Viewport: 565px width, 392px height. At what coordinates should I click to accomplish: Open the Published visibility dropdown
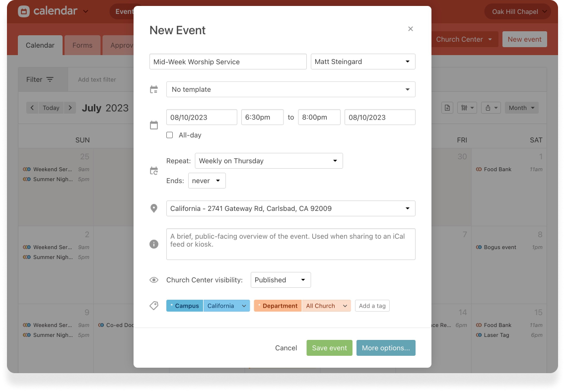point(281,280)
